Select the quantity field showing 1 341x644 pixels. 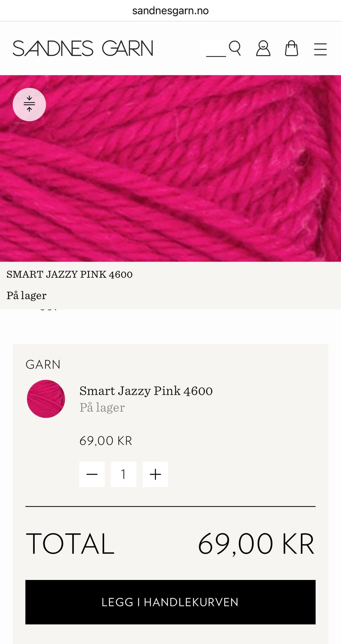click(124, 474)
